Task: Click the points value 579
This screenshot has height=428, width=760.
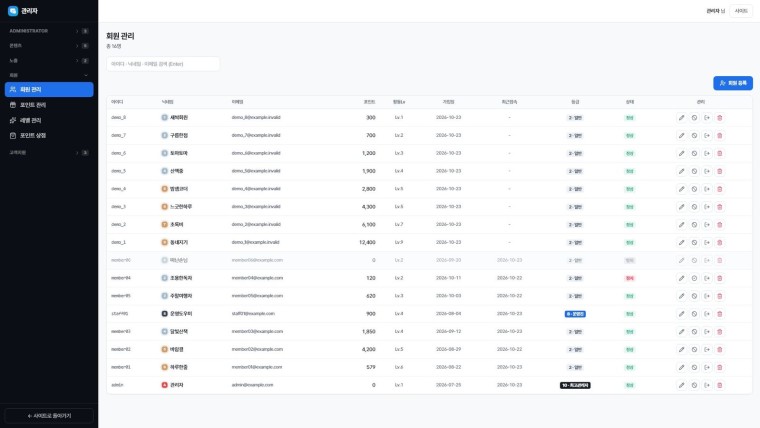Action: coord(371,367)
